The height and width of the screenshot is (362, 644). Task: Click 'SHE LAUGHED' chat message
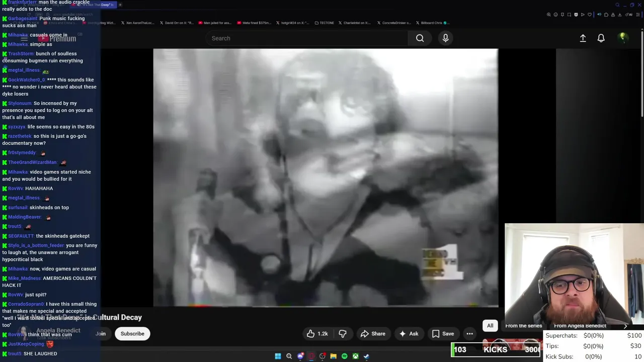40,354
